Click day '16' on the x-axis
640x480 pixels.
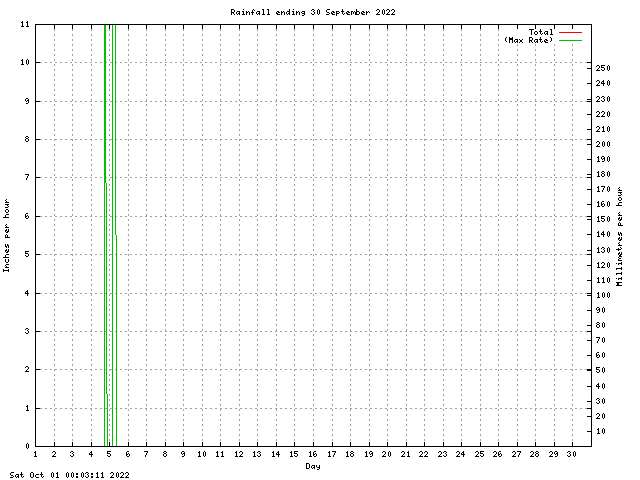click(313, 454)
